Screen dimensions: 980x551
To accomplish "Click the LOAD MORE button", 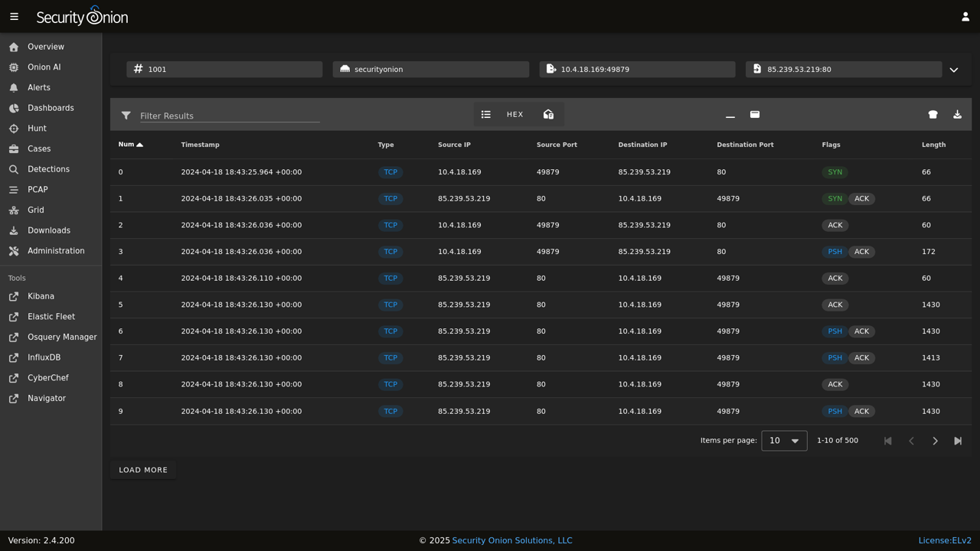I will (142, 469).
